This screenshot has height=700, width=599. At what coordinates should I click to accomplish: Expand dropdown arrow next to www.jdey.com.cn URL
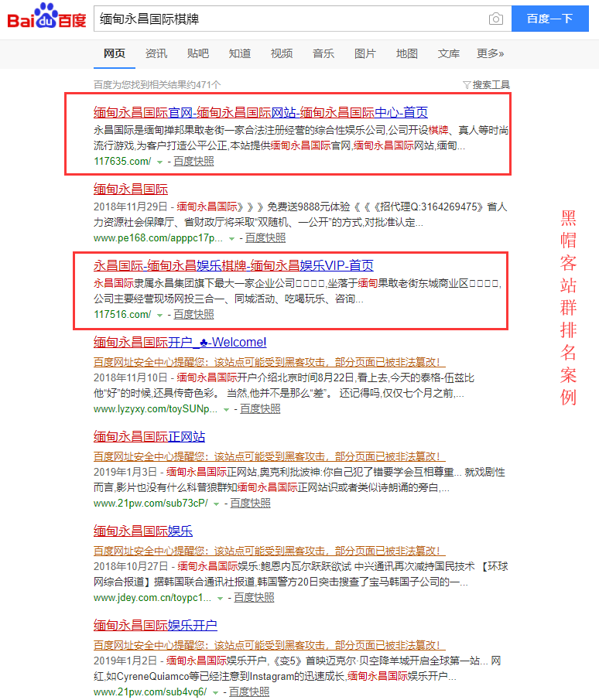click(x=221, y=598)
